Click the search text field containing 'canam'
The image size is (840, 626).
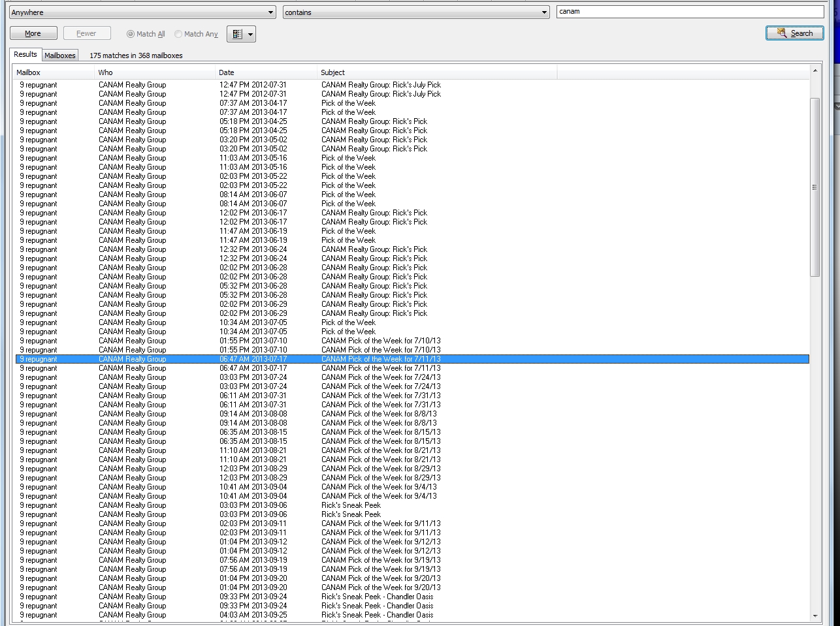click(x=690, y=12)
